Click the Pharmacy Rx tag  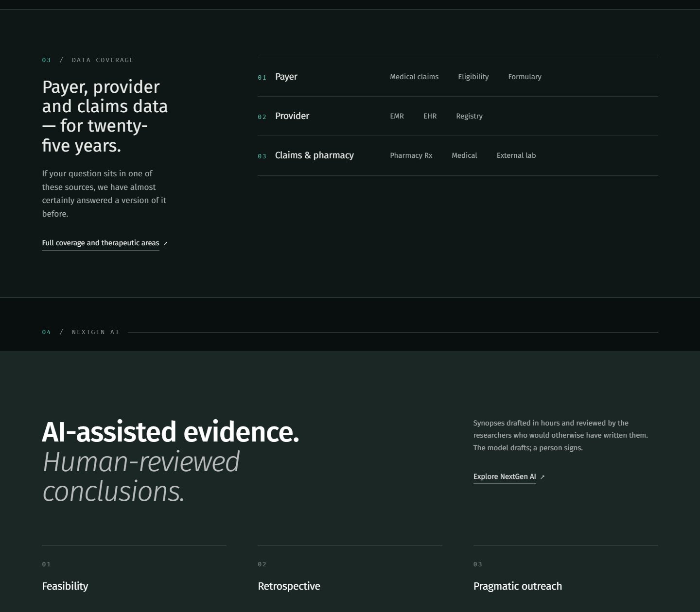[411, 155]
